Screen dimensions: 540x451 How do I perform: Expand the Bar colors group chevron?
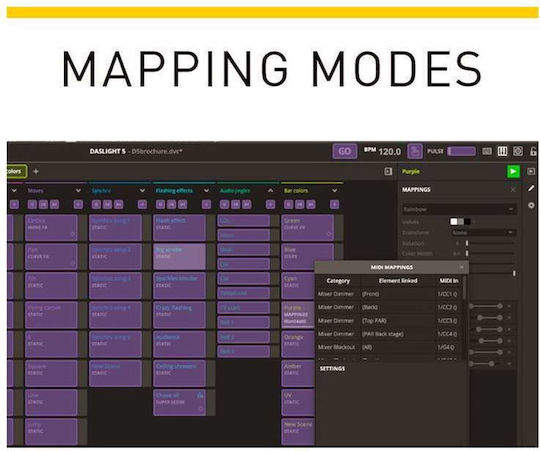point(334,190)
